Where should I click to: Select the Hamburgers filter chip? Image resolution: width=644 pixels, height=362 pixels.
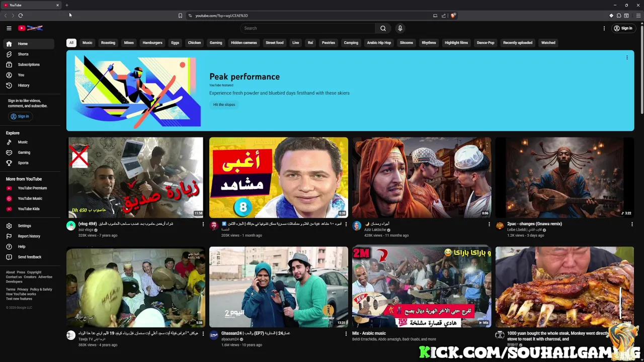152,43
